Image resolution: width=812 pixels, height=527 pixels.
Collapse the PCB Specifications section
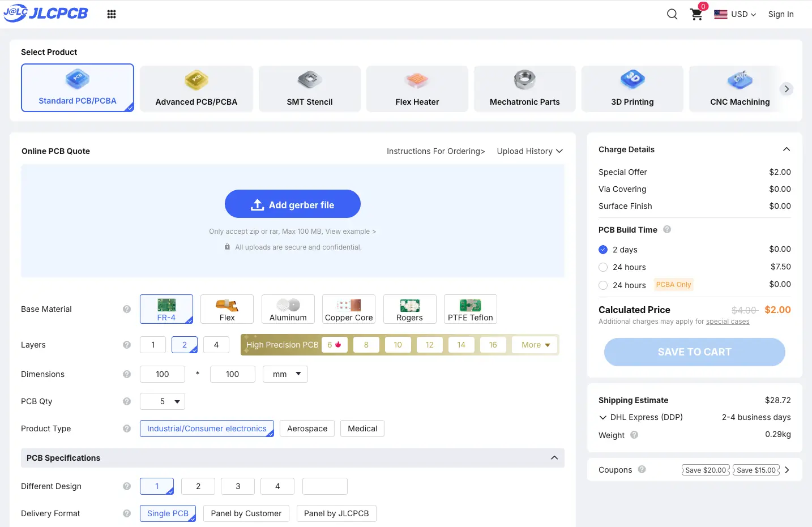point(554,457)
